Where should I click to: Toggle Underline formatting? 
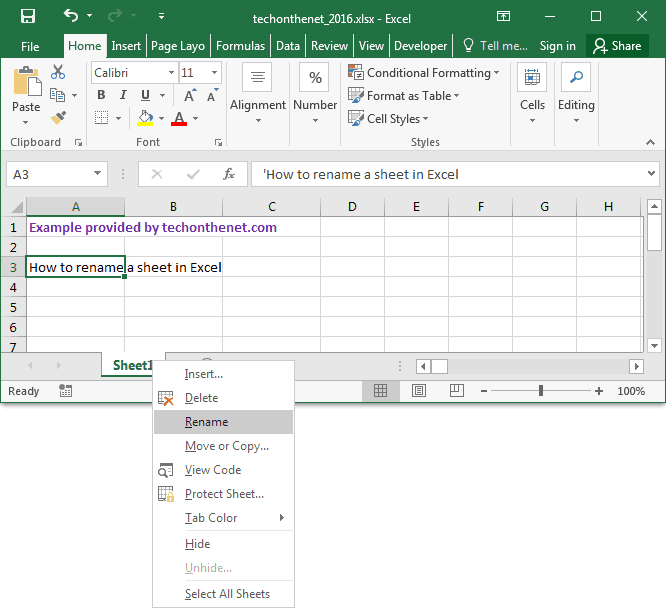(145, 95)
